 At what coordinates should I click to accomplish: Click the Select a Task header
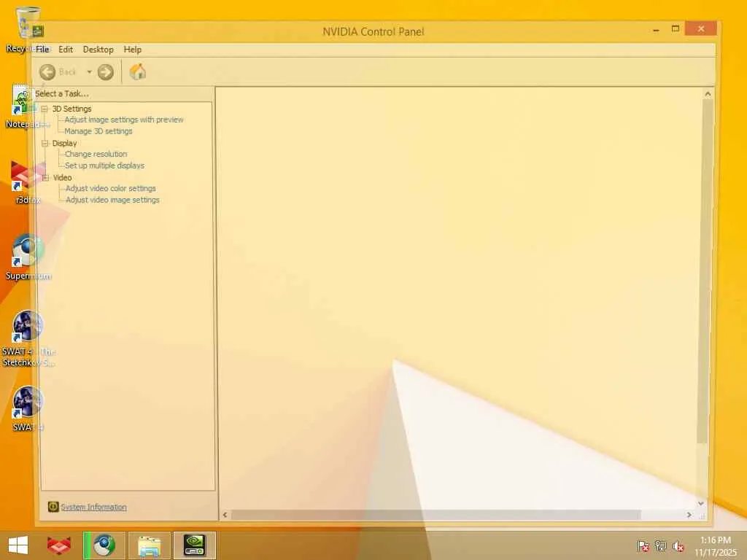point(61,93)
